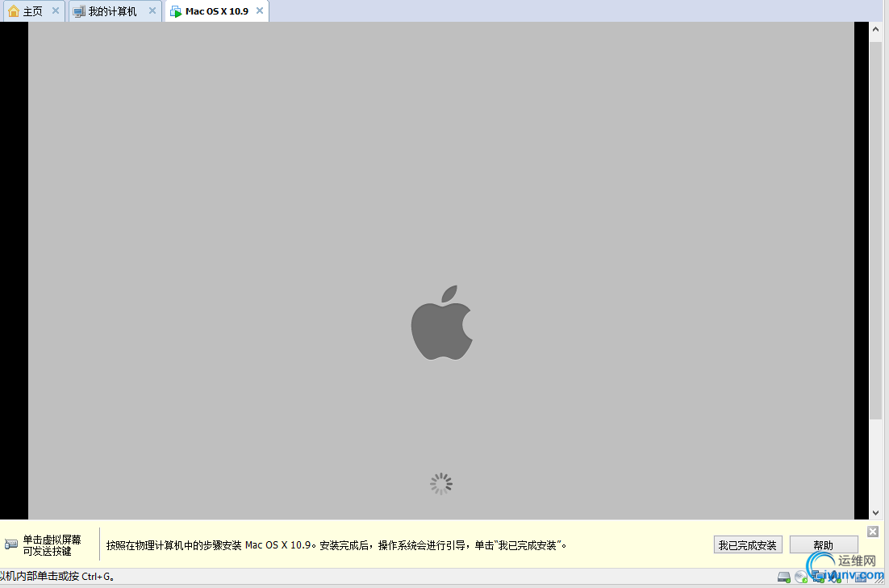This screenshot has height=588, width=889.
Task: Click the house icon on 主页 tab
Action: 14,11
